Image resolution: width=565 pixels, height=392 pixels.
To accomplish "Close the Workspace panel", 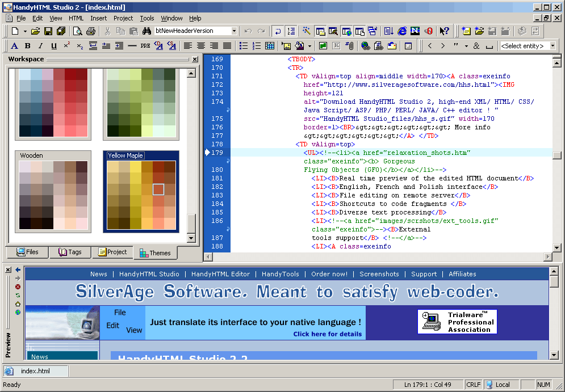I will pyautogui.click(x=195, y=59).
